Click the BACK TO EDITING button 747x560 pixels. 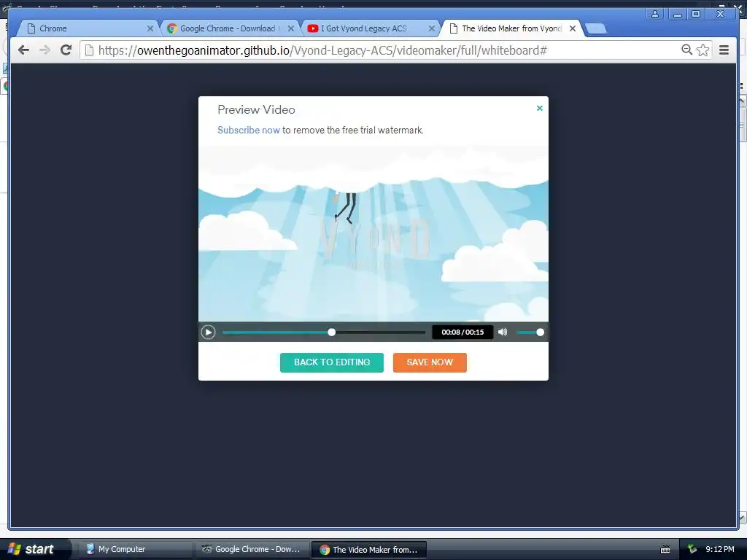click(332, 362)
